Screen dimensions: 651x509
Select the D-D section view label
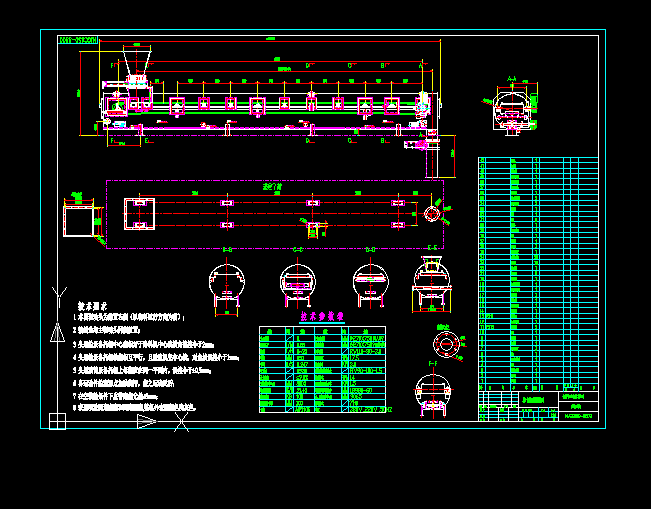(x=370, y=250)
